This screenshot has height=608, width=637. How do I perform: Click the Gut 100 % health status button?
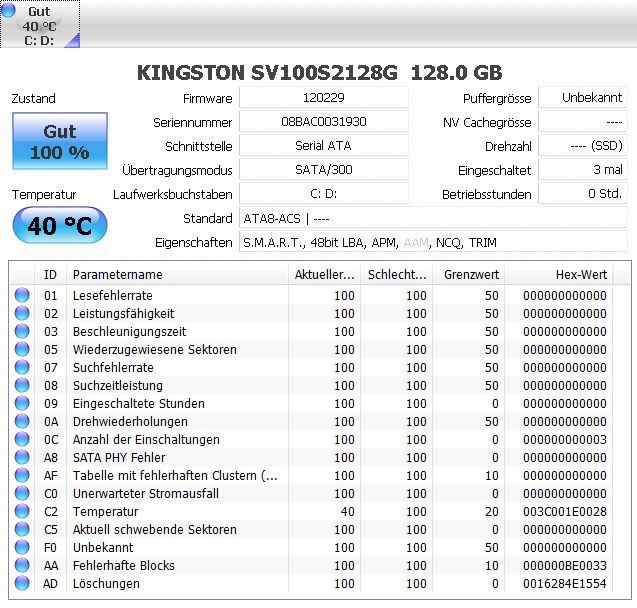click(60, 141)
